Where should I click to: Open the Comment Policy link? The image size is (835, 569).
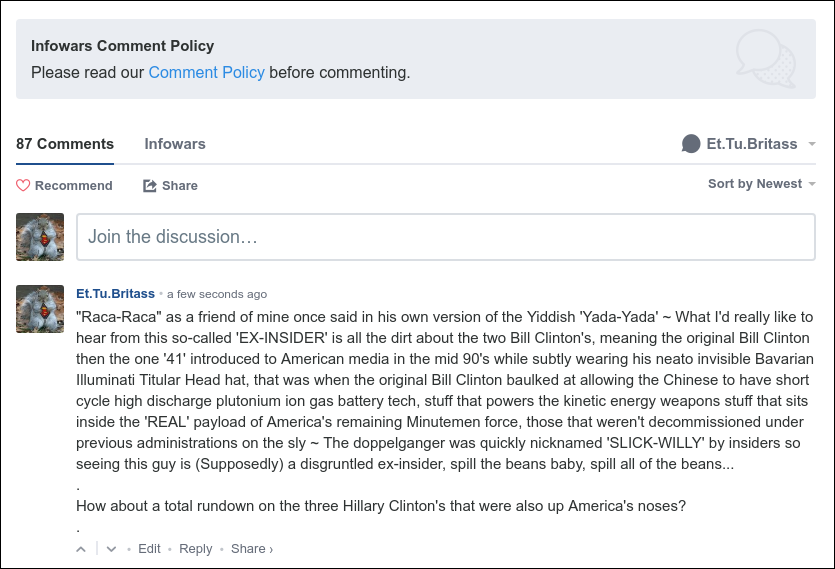[x=207, y=72]
